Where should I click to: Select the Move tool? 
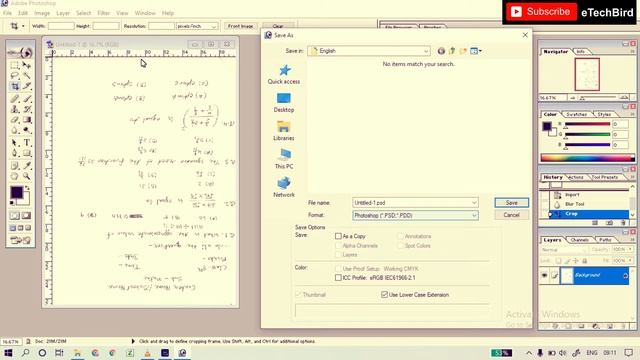[27, 65]
